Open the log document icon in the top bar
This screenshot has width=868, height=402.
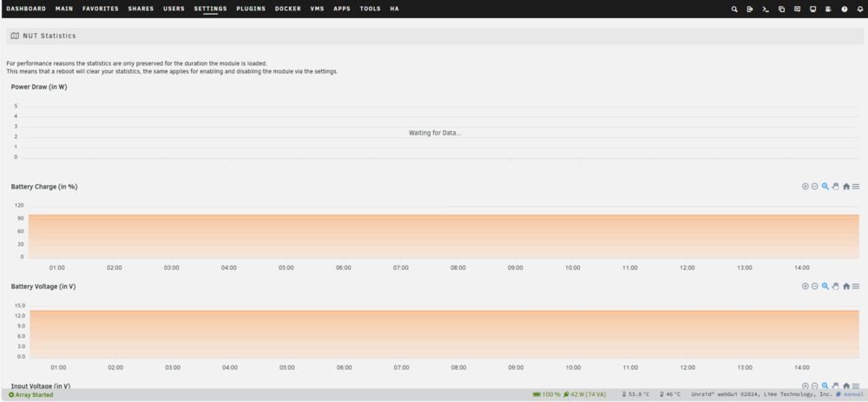coord(829,9)
